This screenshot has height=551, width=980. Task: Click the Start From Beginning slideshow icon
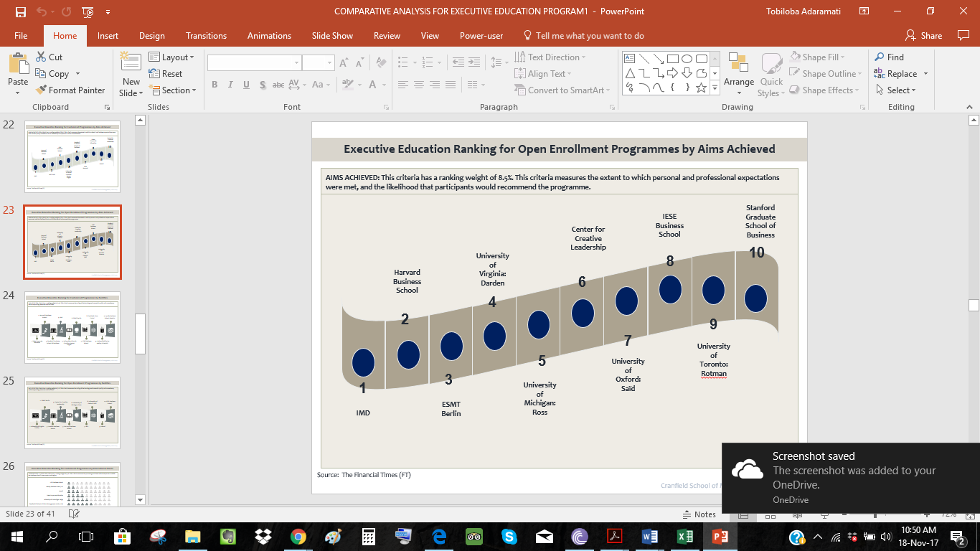(x=88, y=11)
